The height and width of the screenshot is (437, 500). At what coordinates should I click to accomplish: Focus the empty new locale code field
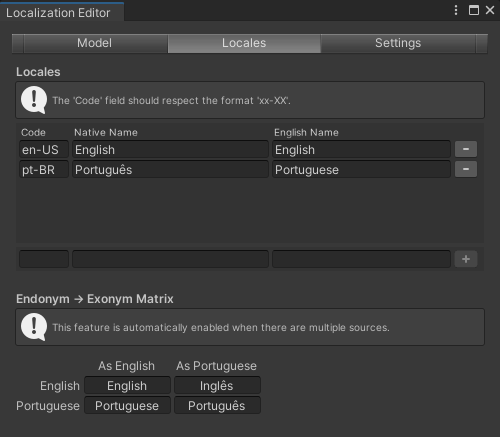[x=44, y=259]
